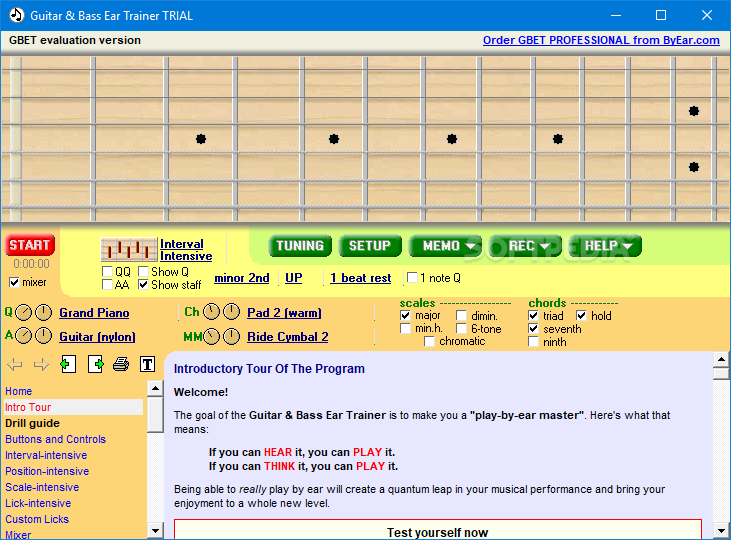Open Position-intensive help topic
Viewport: 731px width, 540px height.
47,471
